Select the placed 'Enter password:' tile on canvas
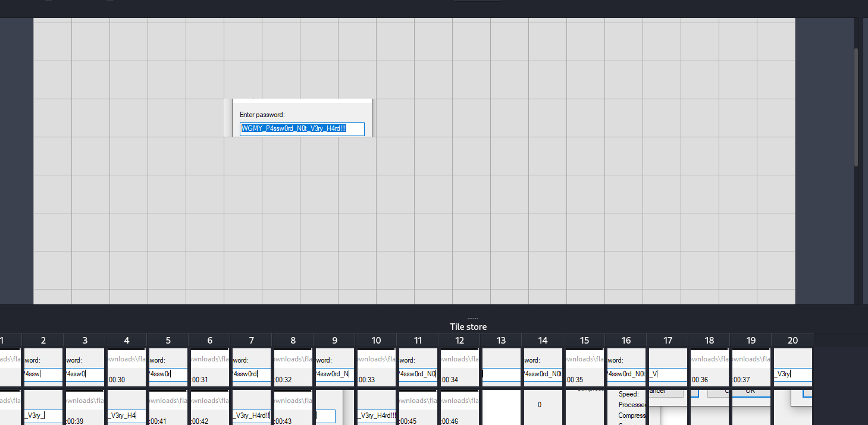This screenshot has height=425, width=868. [298, 118]
